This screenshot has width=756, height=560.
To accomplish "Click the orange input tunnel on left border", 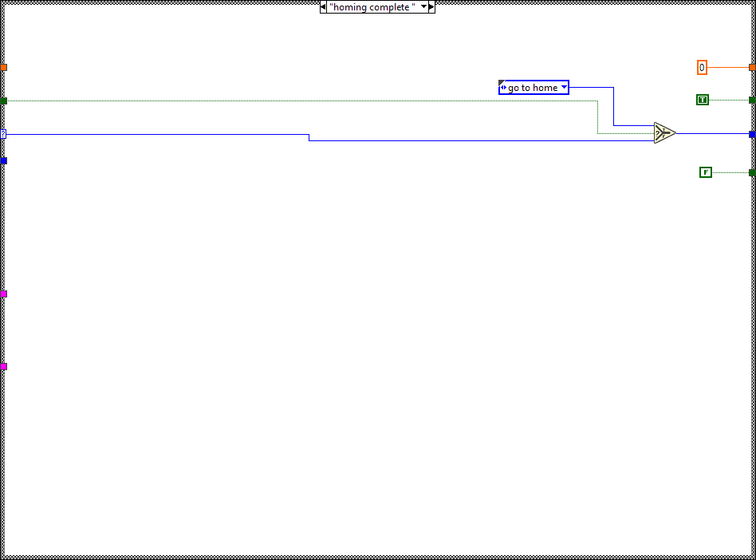I will coord(3,68).
